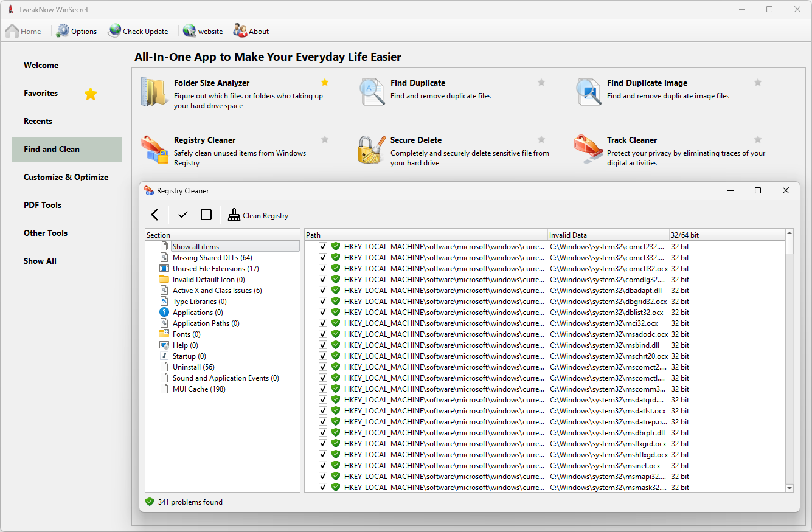The width and height of the screenshot is (812, 532).
Task: Sort by the 32/64 bit column header
Action: (727, 235)
